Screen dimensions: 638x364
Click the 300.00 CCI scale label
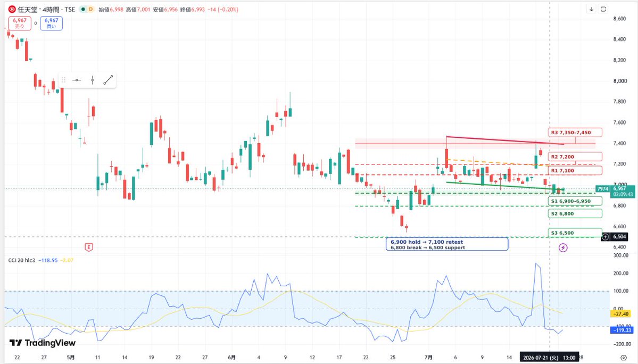pyautogui.click(x=621, y=255)
